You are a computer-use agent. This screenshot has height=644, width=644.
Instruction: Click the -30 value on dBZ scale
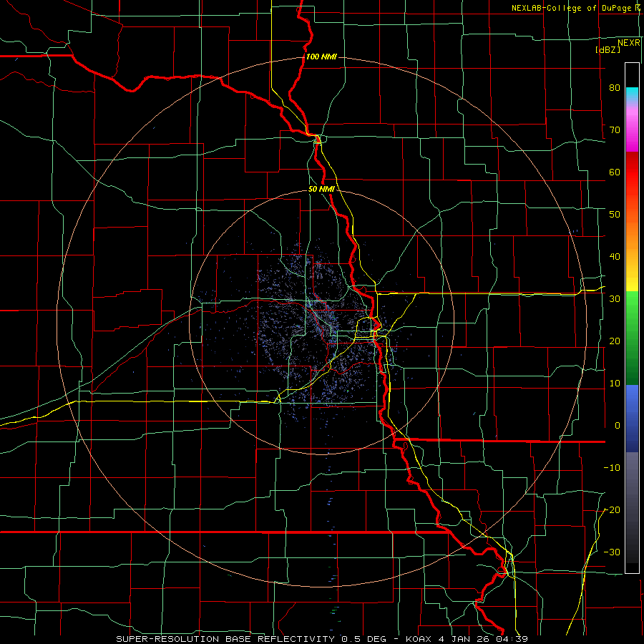(x=612, y=552)
